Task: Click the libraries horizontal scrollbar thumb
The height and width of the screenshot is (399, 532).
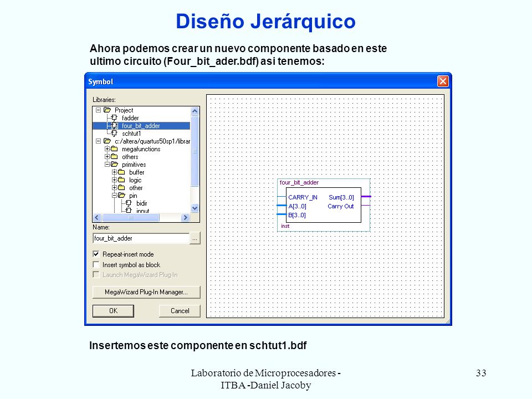Action: 131,217
